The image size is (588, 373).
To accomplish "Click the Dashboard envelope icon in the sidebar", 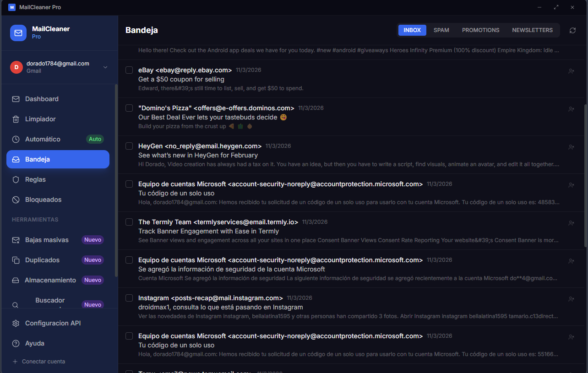I will click(16, 99).
